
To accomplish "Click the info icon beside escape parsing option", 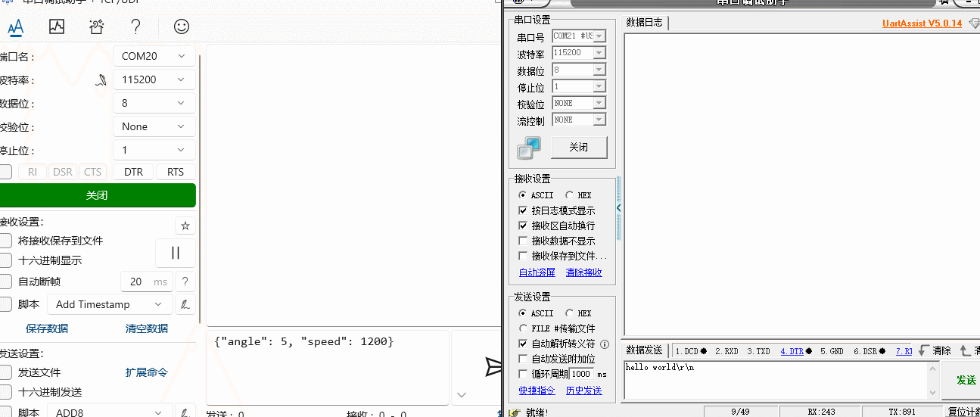I will coord(605,344).
